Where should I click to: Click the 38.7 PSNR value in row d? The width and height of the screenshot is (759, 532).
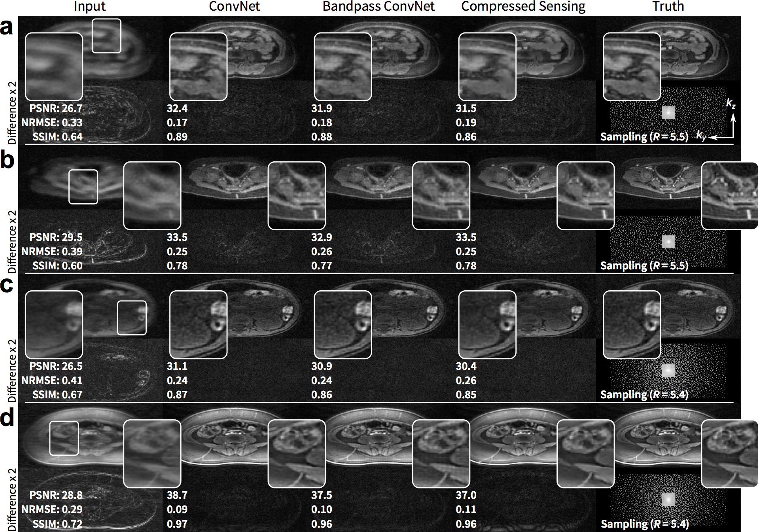click(x=177, y=495)
